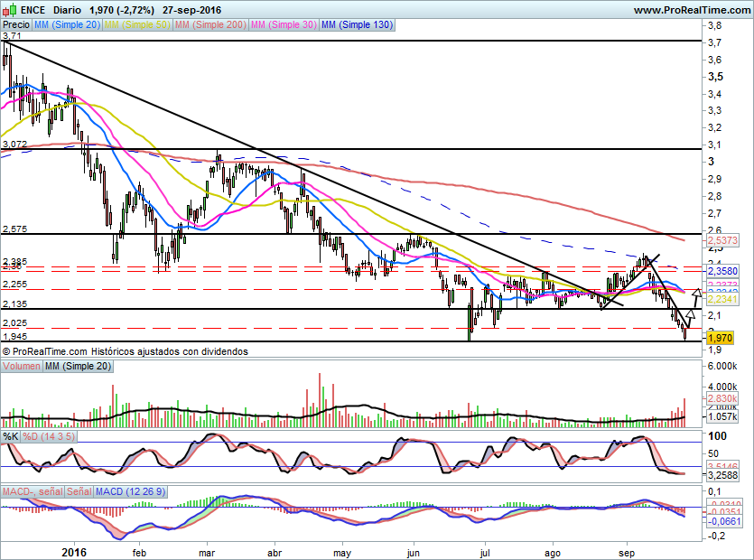Toggle the MM (Simple 20) price indicator label
This screenshot has width=754, height=560.
[x=68, y=25]
